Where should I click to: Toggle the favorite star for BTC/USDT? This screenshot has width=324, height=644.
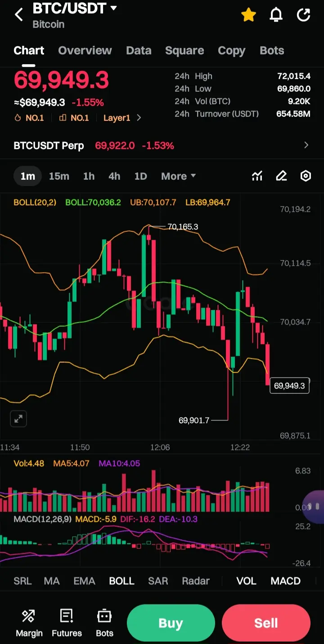coord(248,15)
